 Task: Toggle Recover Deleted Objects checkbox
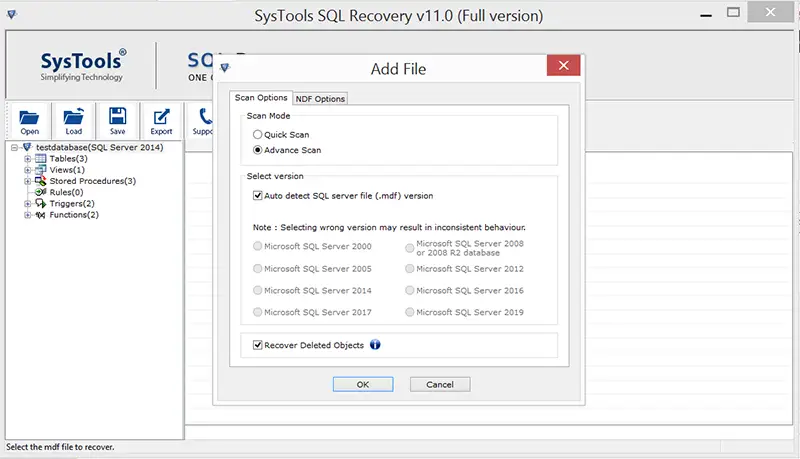pyautogui.click(x=258, y=345)
